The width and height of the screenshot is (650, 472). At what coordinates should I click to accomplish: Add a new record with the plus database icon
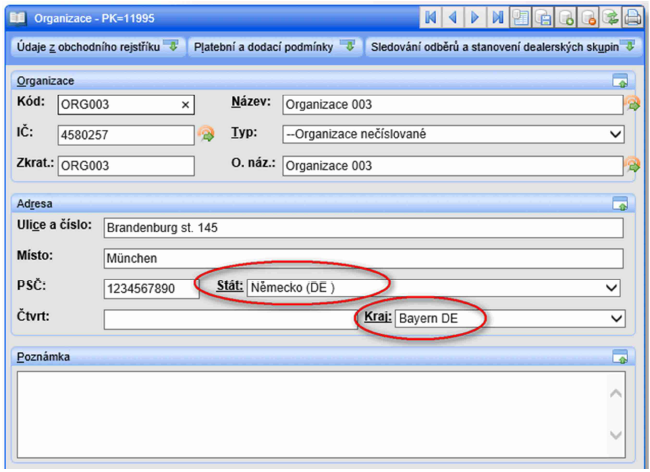coord(566,17)
